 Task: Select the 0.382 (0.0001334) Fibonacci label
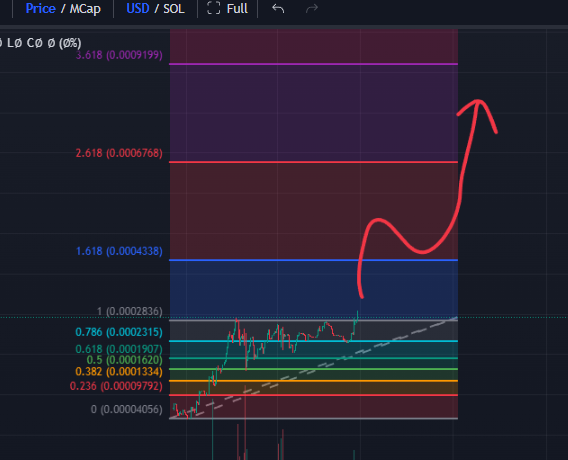tap(119, 372)
